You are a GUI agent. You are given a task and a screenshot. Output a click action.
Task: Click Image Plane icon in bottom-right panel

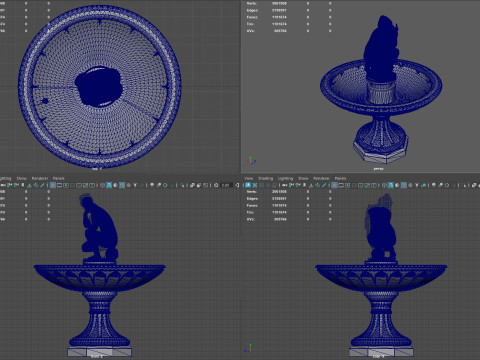pyautogui.click(x=311, y=185)
